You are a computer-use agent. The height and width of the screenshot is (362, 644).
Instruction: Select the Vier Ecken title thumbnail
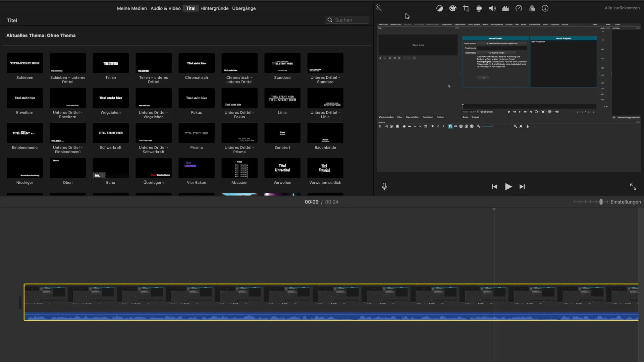click(197, 168)
